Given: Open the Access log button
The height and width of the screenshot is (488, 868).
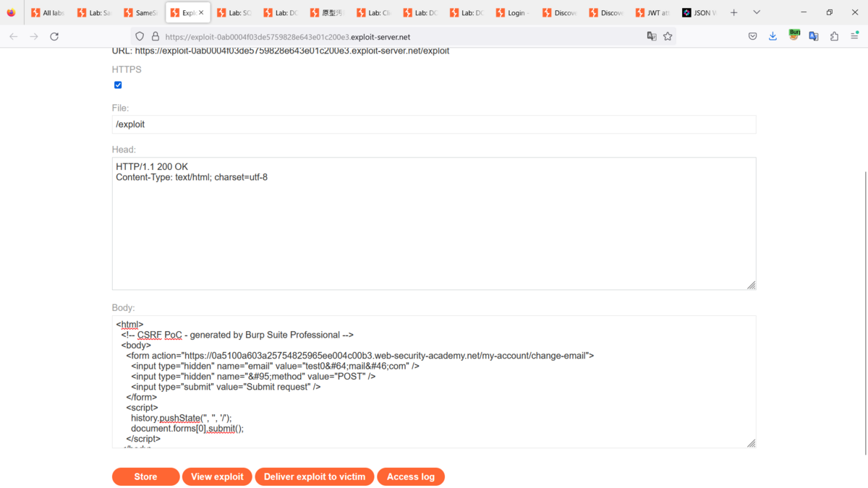Looking at the screenshot, I should point(411,476).
